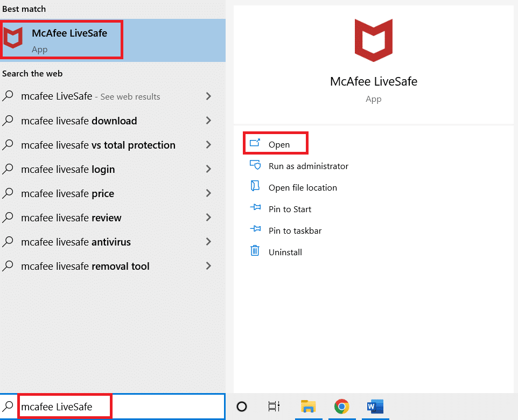This screenshot has height=420, width=518.
Task: Expand 'mcafee livesafe antivirus' suggestion arrow
Action: (x=208, y=242)
